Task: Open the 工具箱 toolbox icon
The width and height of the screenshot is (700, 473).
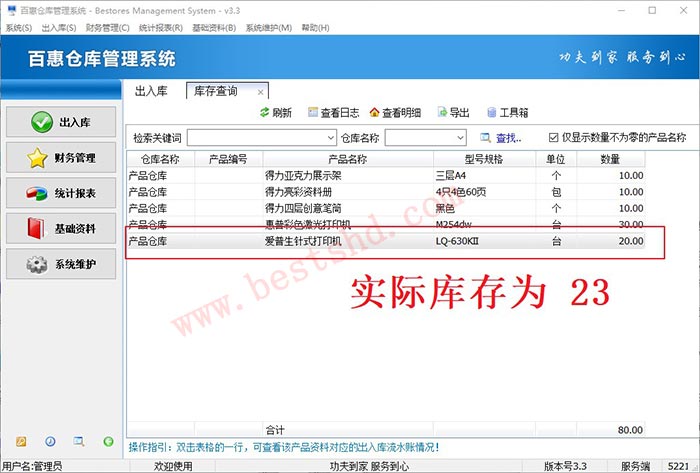Action: 492,112
